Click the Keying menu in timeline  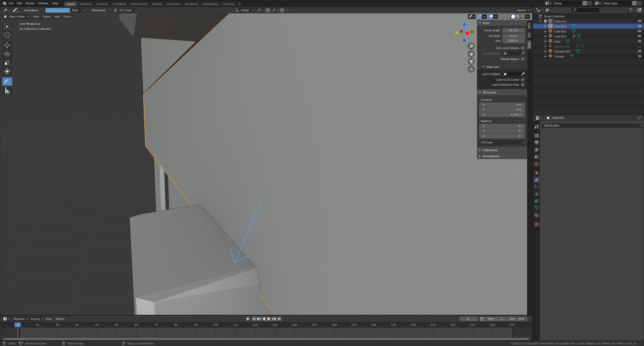pyautogui.click(x=36, y=319)
